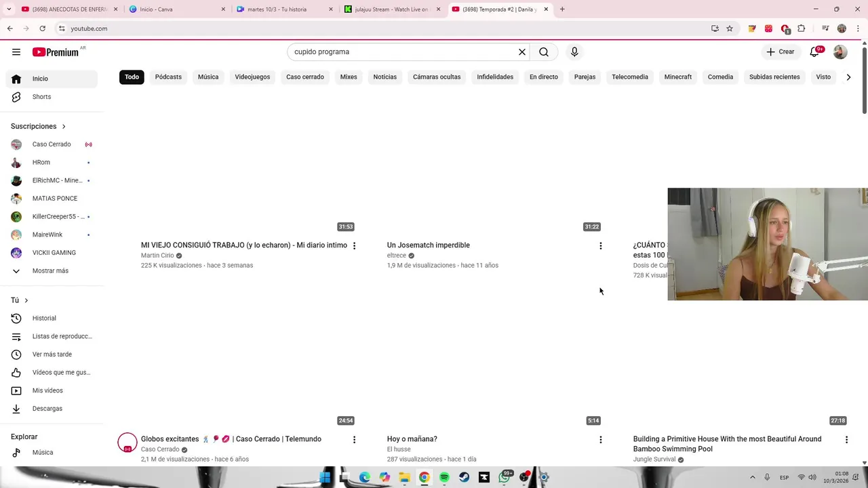Open File Explorer from the taskbar
The image size is (868, 488).
click(x=404, y=477)
